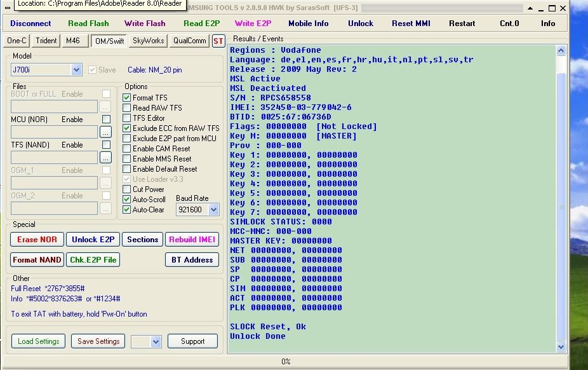
Task: Click the MCU (NOR) file path field
Action: [x=55, y=132]
